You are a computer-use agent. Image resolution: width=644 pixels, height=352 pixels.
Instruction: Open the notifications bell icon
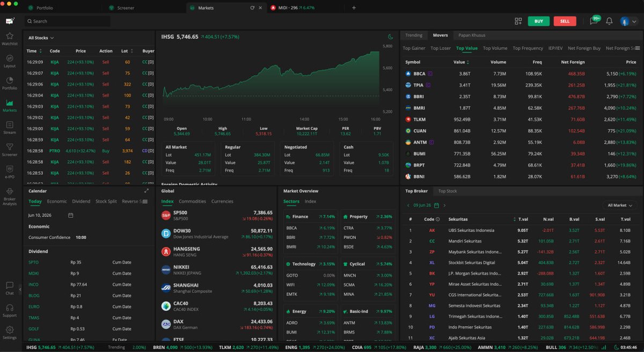tap(609, 21)
